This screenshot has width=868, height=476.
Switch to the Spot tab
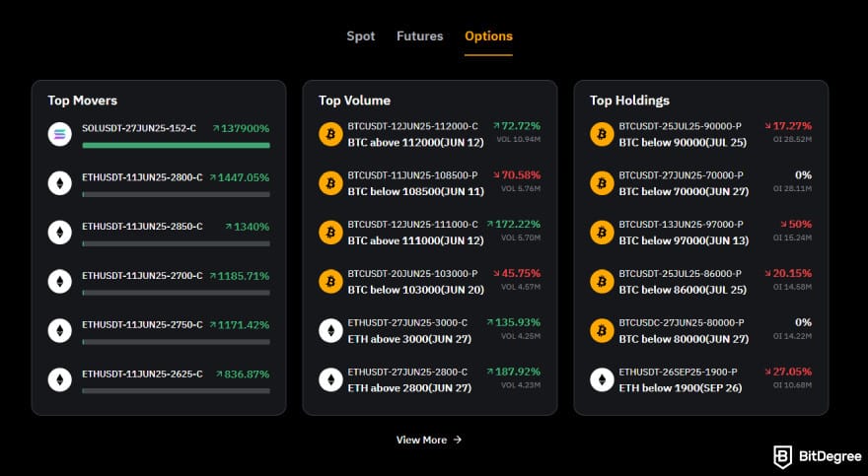[x=360, y=36]
